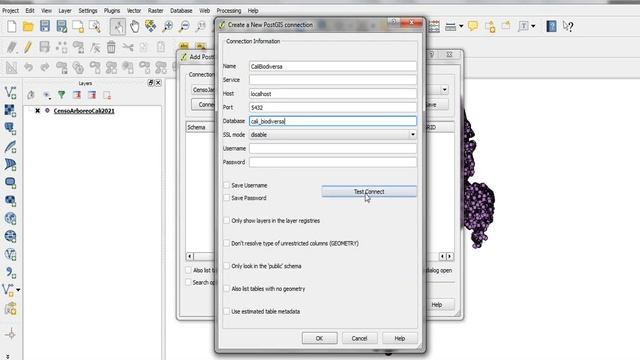Open the Project menu
This screenshot has height=360, width=640.
click(x=11, y=11)
